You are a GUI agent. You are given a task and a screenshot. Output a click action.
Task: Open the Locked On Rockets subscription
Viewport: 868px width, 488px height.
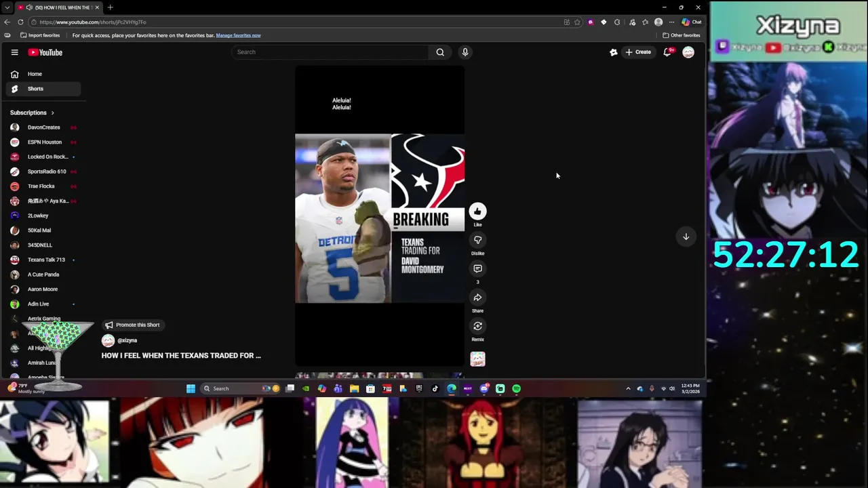pyautogui.click(x=43, y=157)
